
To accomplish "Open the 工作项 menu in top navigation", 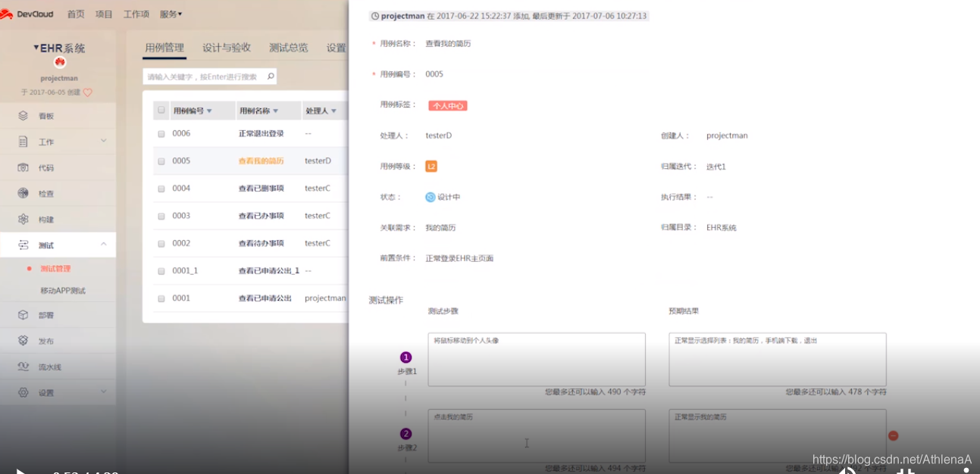I will [x=136, y=13].
